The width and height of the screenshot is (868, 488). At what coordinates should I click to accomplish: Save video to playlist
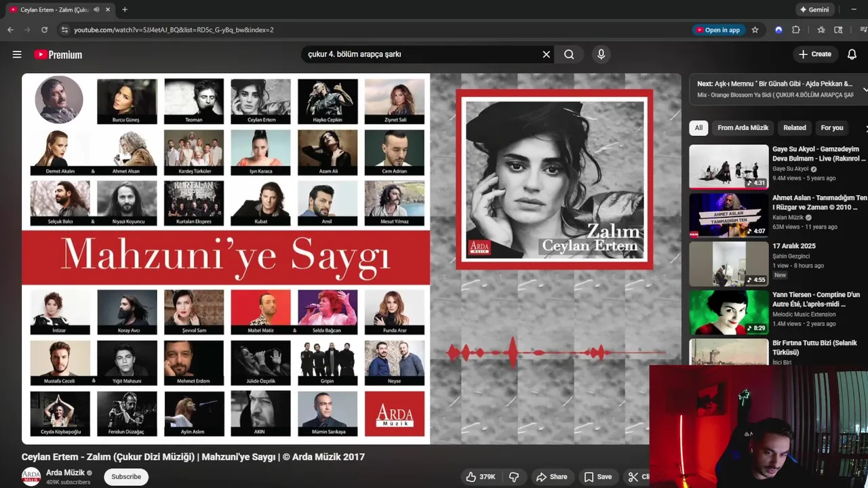click(x=597, y=477)
